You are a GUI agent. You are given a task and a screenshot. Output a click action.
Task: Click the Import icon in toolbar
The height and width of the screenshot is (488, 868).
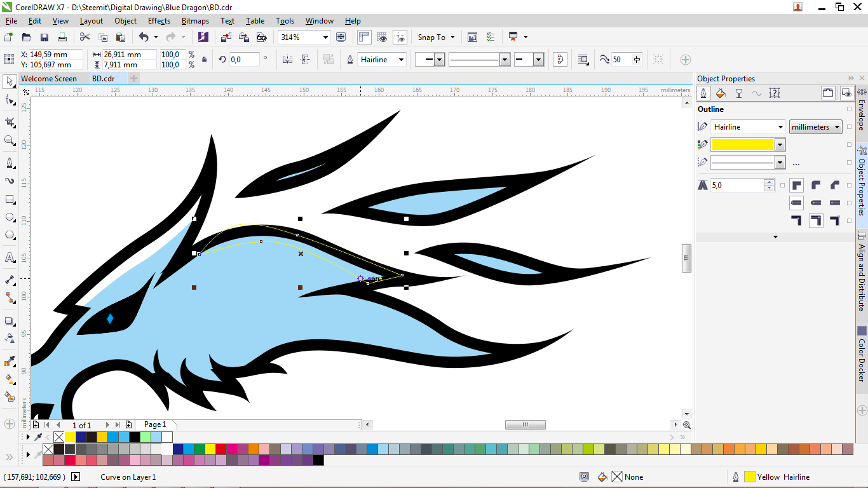coord(226,37)
